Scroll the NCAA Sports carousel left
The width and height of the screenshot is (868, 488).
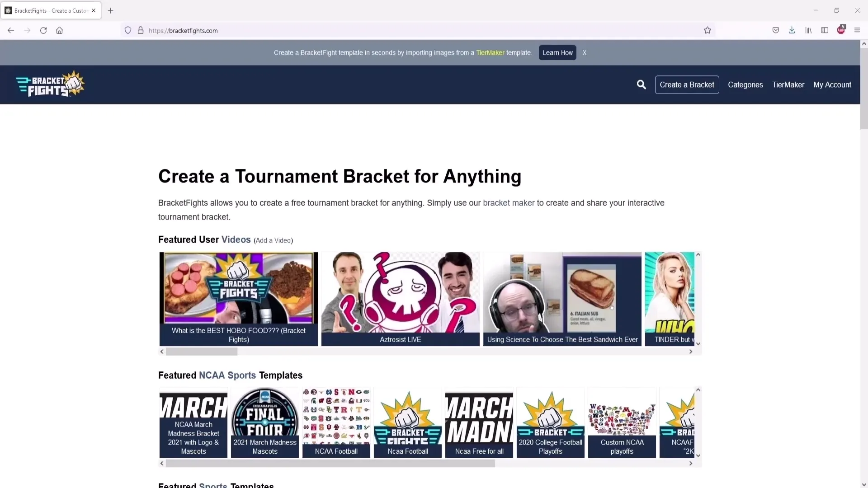[x=161, y=464]
